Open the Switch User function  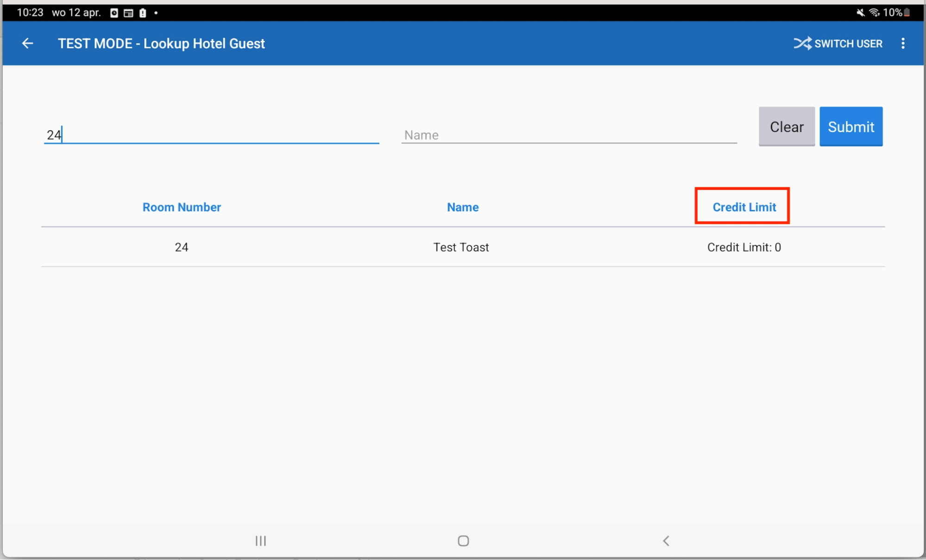pyautogui.click(x=838, y=43)
